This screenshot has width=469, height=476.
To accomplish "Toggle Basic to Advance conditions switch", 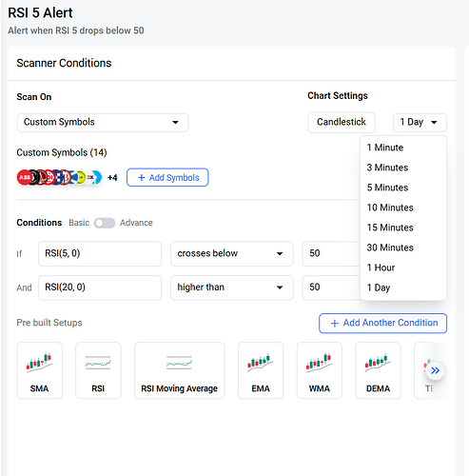I will 105,223.
